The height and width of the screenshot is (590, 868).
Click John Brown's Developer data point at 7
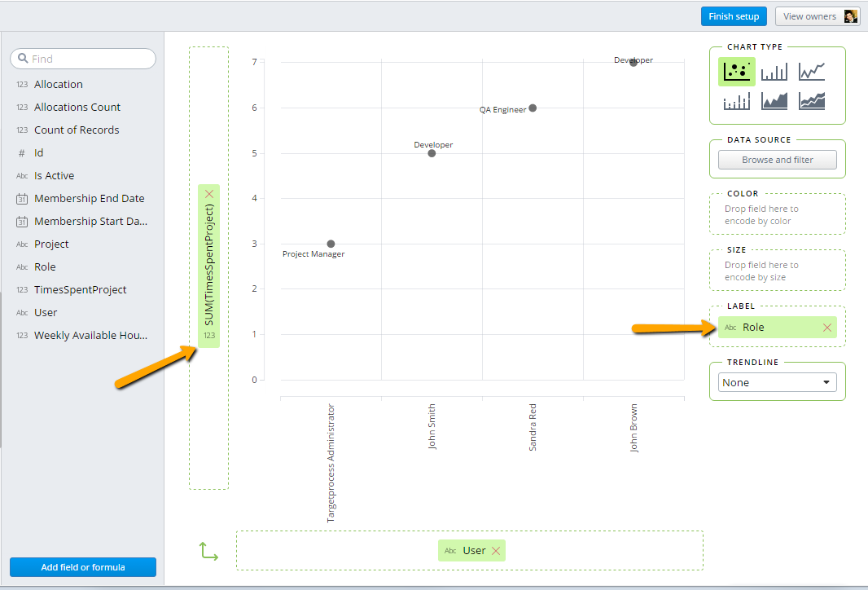(633, 63)
